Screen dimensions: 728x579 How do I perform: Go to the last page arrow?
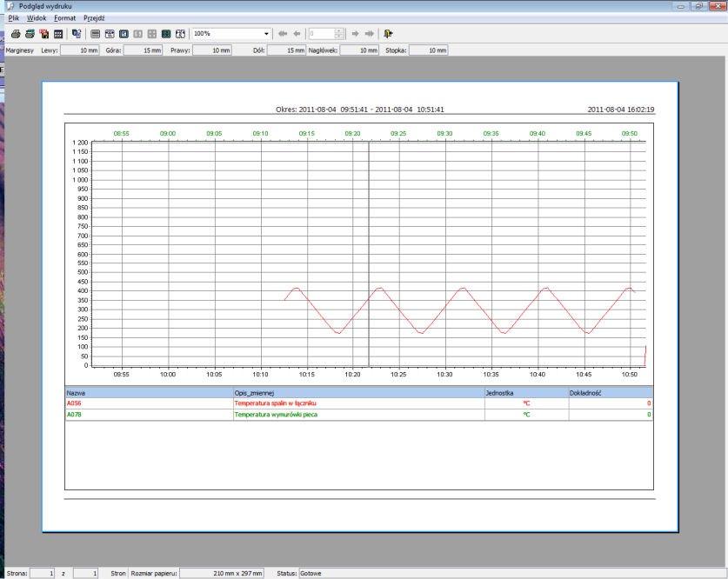coord(370,34)
